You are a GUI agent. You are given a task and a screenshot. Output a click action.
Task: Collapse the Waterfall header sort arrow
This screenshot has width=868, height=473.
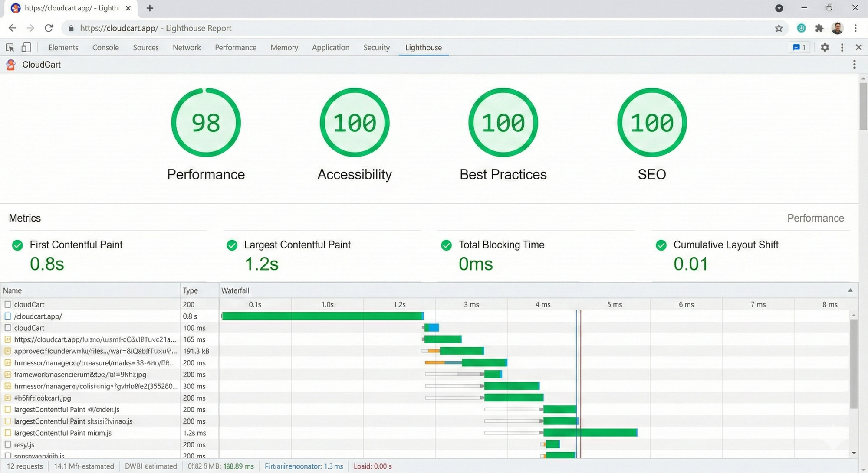pyautogui.click(x=850, y=290)
